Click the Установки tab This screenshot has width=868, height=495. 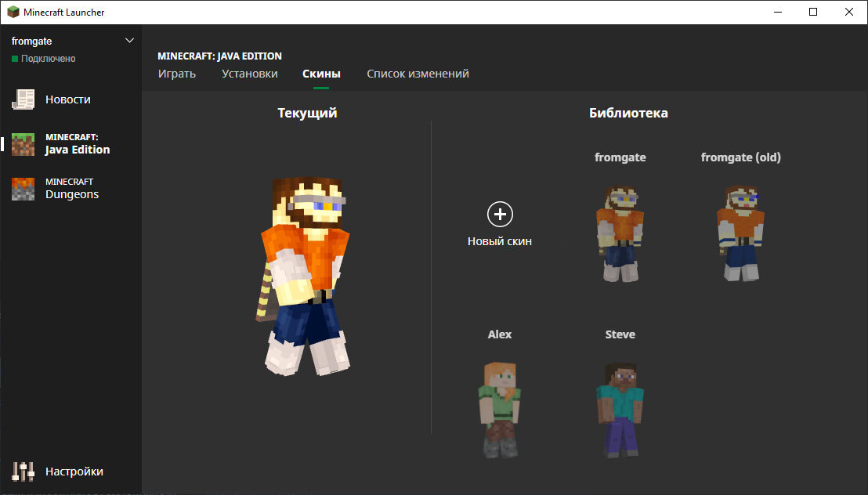pos(248,73)
